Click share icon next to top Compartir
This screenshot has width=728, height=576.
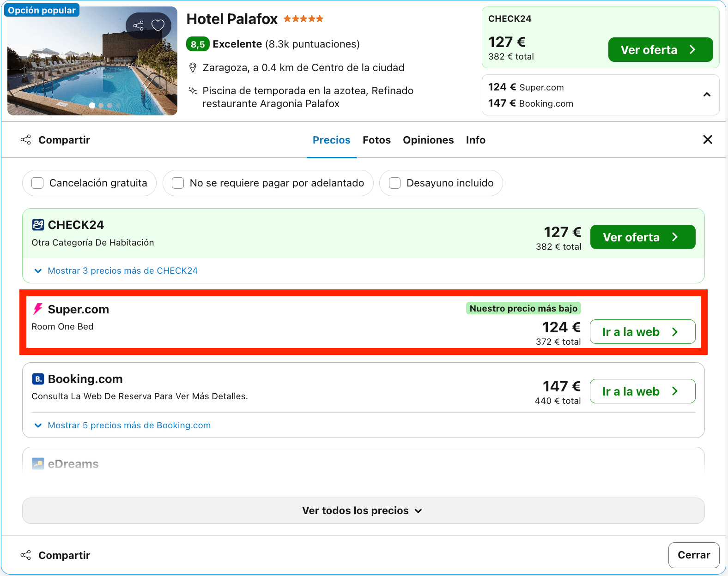point(26,140)
